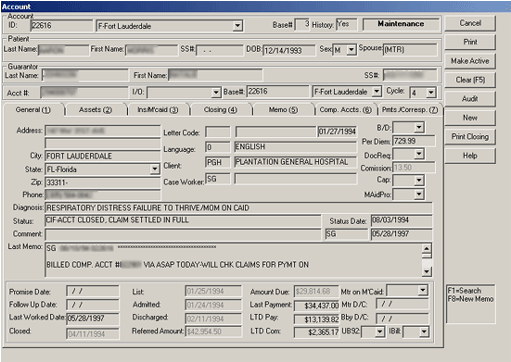Expand the MAidPro dropdown
511x362 pixels.
tap(419, 194)
